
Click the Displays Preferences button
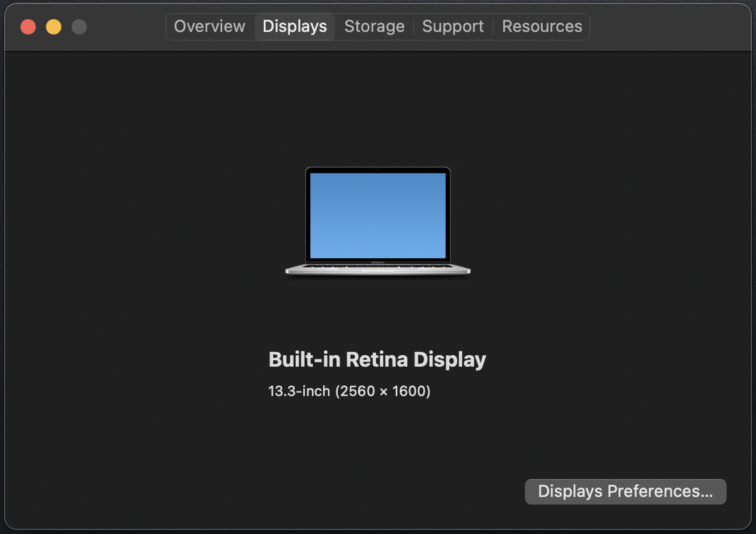tap(625, 492)
